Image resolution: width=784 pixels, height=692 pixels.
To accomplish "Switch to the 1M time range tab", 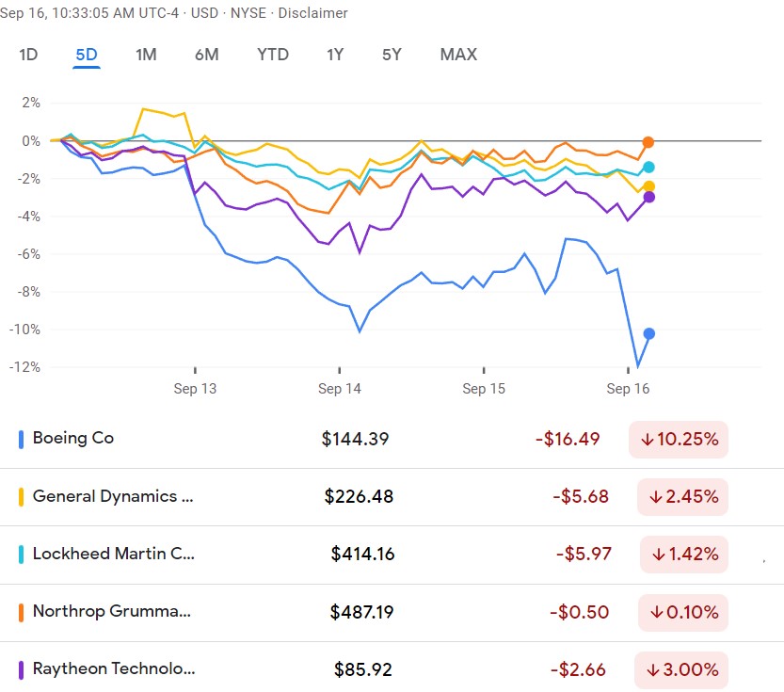I will [146, 55].
